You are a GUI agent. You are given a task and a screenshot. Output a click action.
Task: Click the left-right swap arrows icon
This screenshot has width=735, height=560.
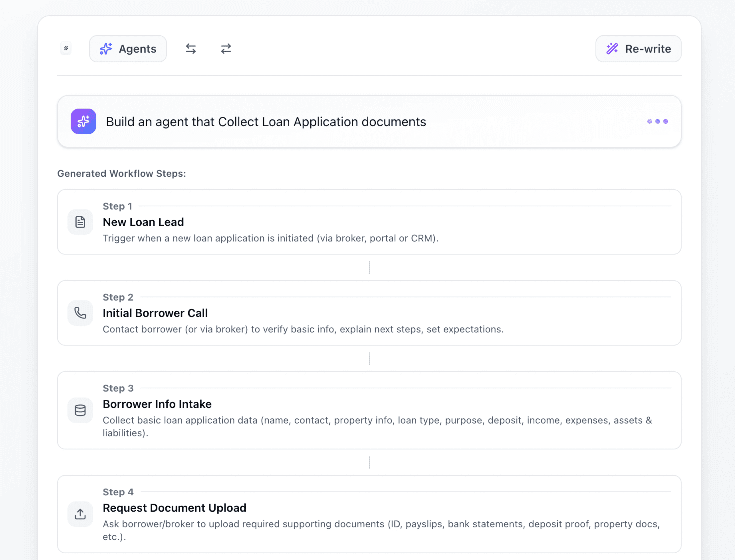191,49
